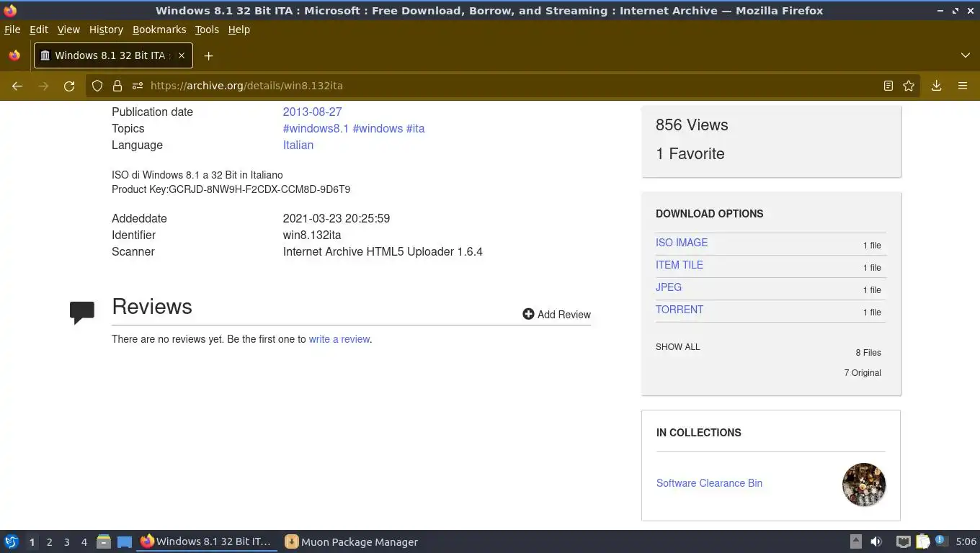Open the Help menu
980x553 pixels.
click(239, 30)
